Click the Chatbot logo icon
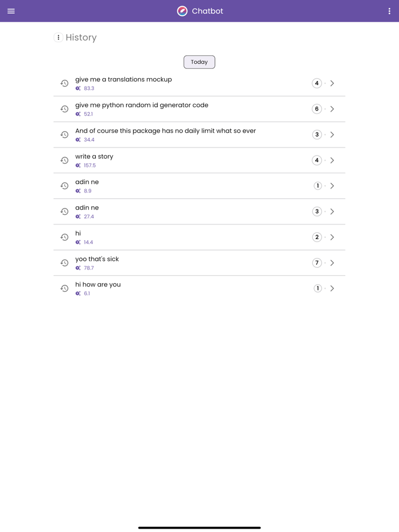This screenshot has width=399, height=532. point(182,11)
